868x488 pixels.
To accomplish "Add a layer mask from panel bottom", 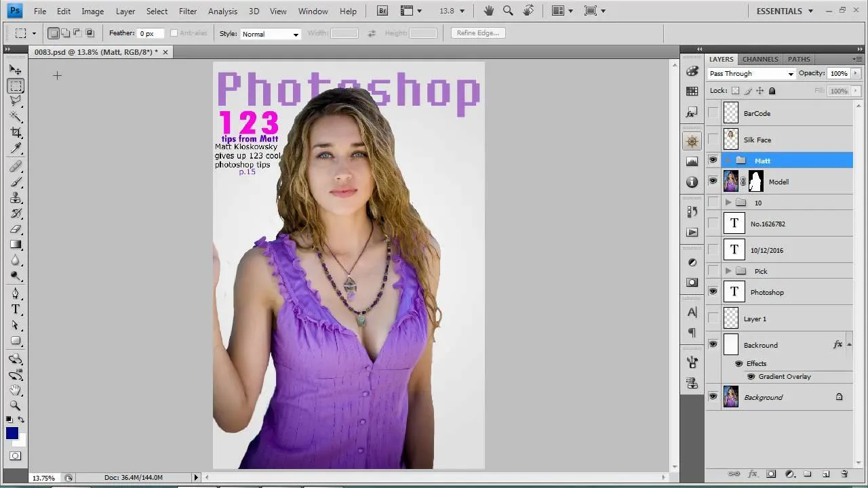I will (771, 474).
